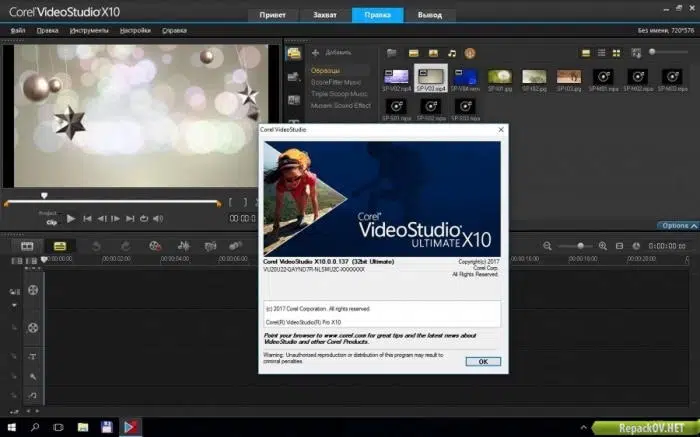Toggle Project playback mode
Screen dimensions: 700x437
coord(47,213)
